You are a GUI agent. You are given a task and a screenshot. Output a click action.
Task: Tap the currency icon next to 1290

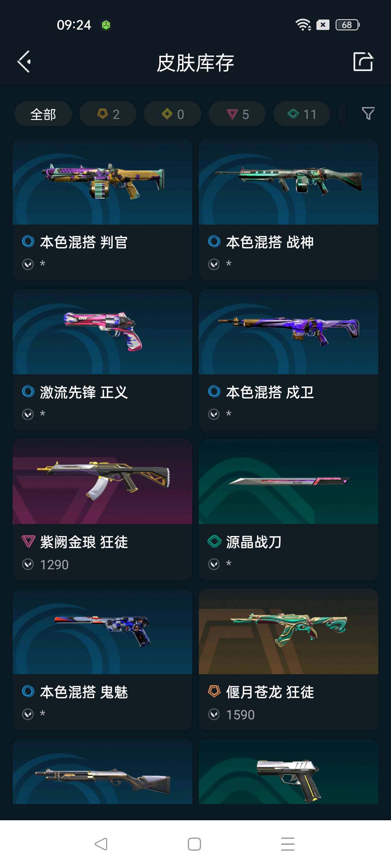pyautogui.click(x=28, y=564)
